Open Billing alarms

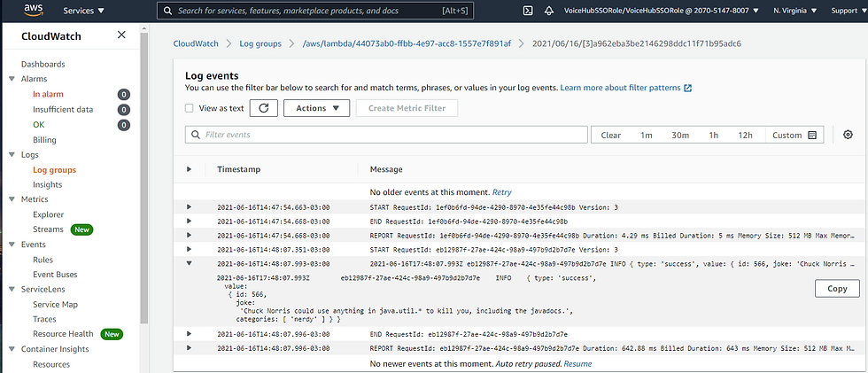click(x=44, y=140)
